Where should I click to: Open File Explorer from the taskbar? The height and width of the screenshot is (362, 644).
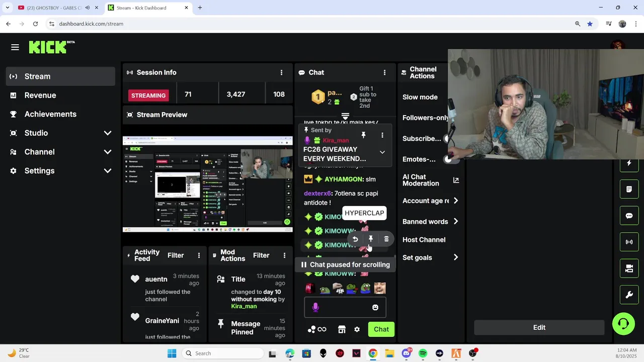389,353
